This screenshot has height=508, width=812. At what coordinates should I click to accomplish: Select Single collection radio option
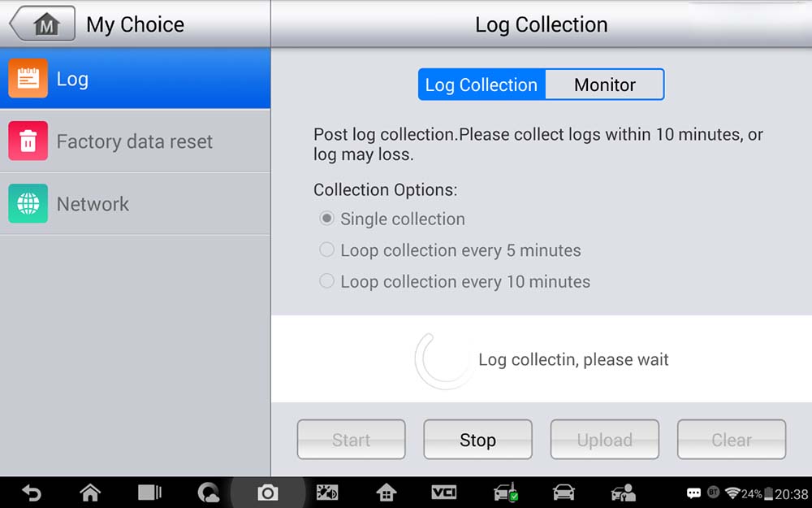point(392,219)
